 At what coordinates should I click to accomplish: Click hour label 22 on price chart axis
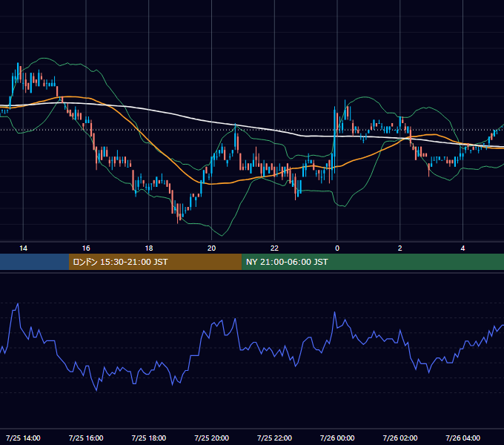pos(274,248)
